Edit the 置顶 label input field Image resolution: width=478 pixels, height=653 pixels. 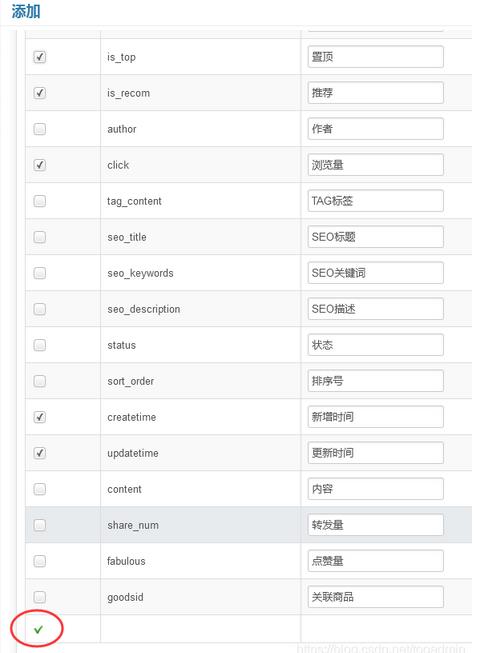(376, 57)
